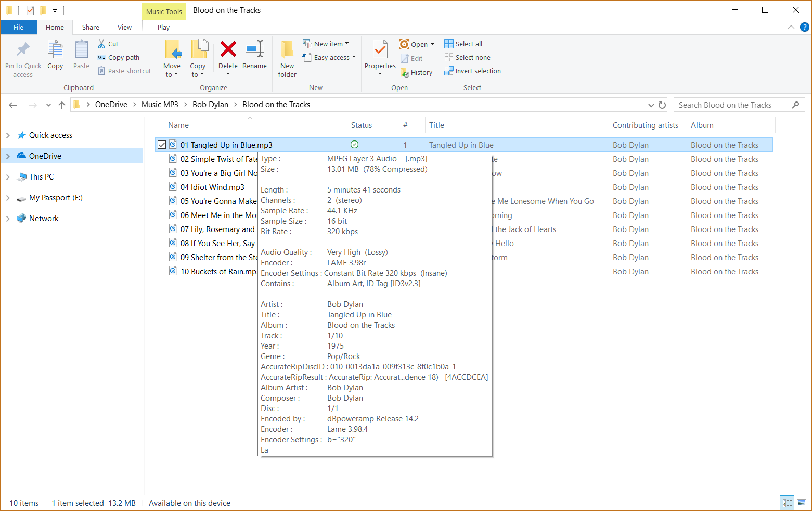Open the File menu tab
This screenshot has height=511, width=812.
(x=18, y=27)
